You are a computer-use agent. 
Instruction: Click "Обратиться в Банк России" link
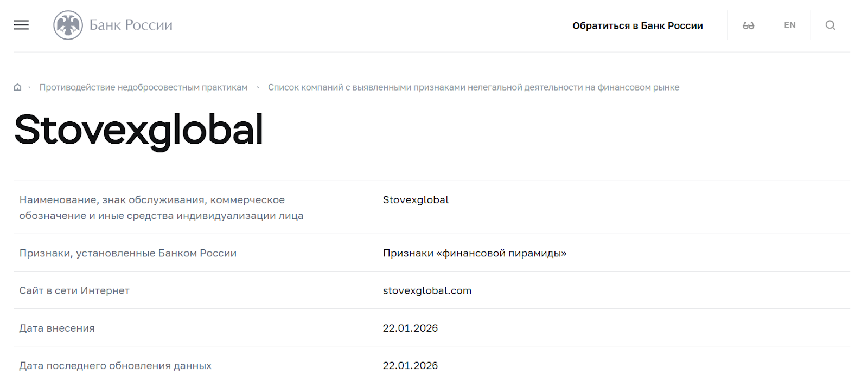[637, 25]
